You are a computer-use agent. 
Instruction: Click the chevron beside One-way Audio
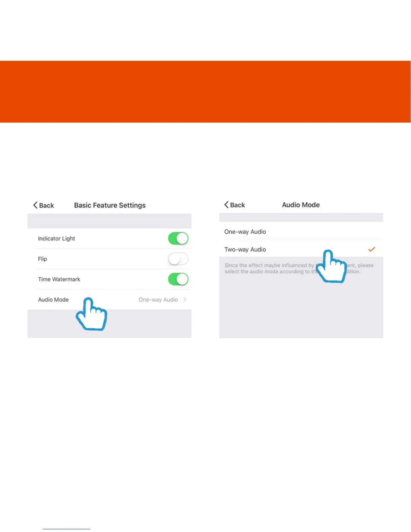click(185, 300)
